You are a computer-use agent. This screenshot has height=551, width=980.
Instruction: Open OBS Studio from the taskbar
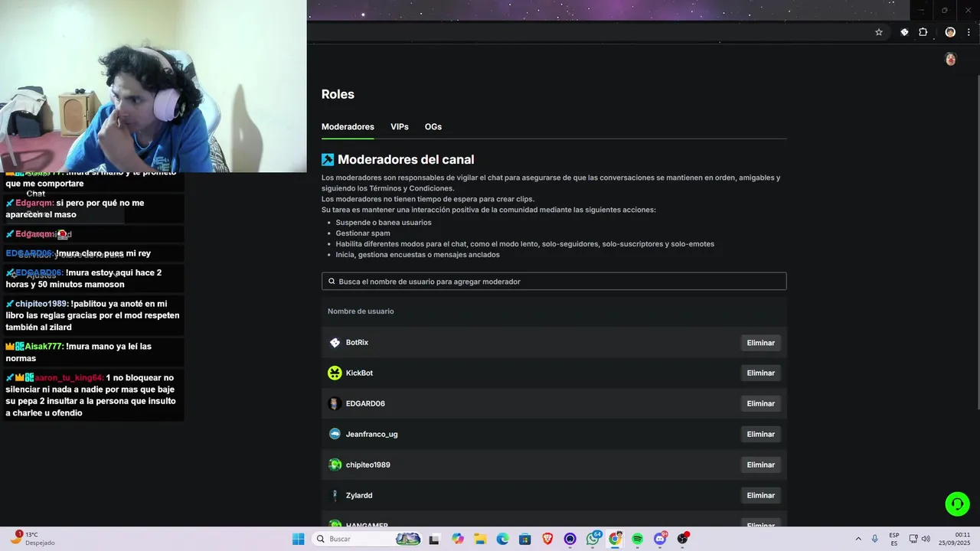point(682,539)
